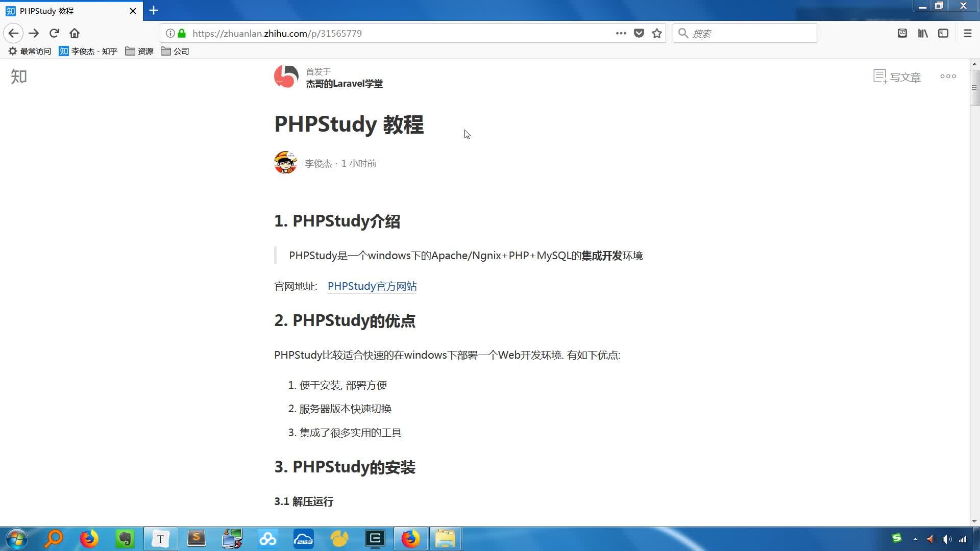Launch first Firefox icon in taskbar

[89, 539]
